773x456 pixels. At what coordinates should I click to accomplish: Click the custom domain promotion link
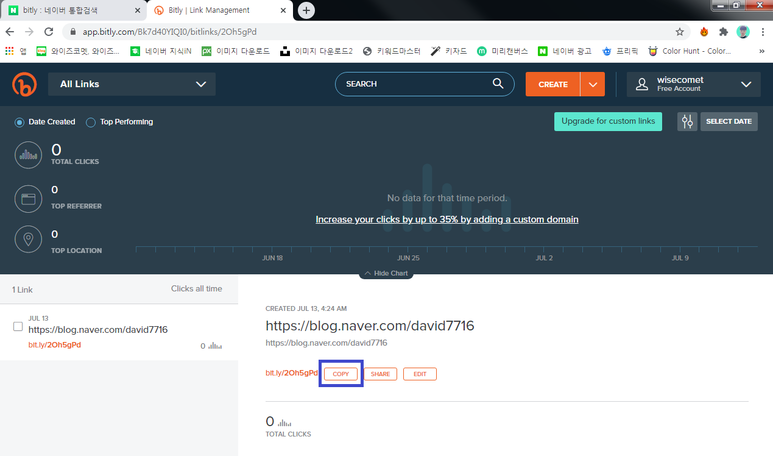click(447, 219)
